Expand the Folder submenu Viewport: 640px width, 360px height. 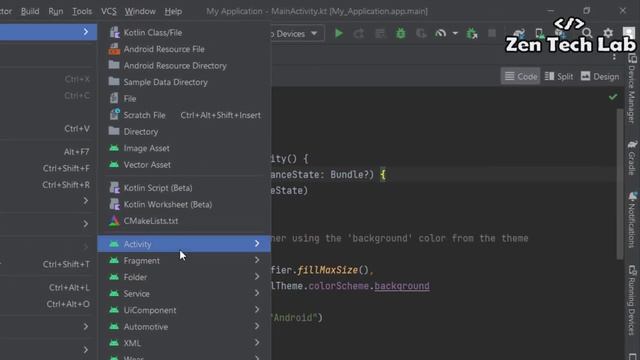184,277
